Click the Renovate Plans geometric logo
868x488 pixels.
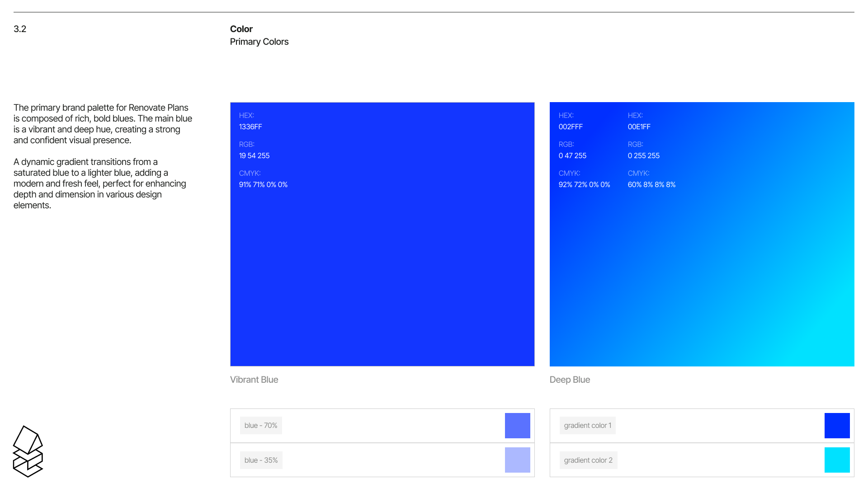(28, 451)
